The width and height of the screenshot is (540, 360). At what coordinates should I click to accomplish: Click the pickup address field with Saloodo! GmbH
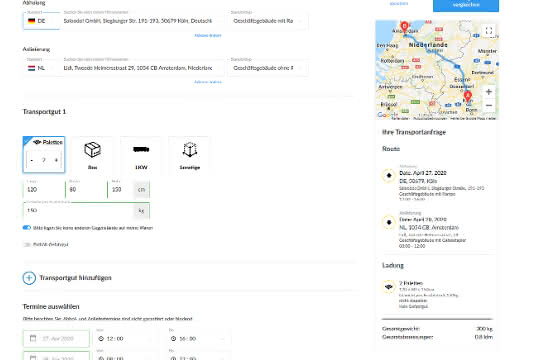click(142, 21)
